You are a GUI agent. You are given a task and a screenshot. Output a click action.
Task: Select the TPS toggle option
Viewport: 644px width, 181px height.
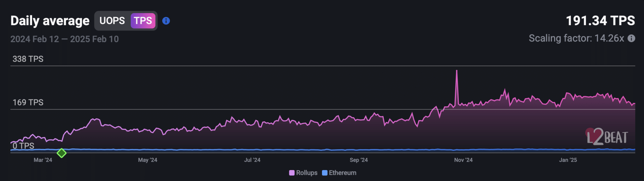pos(143,21)
